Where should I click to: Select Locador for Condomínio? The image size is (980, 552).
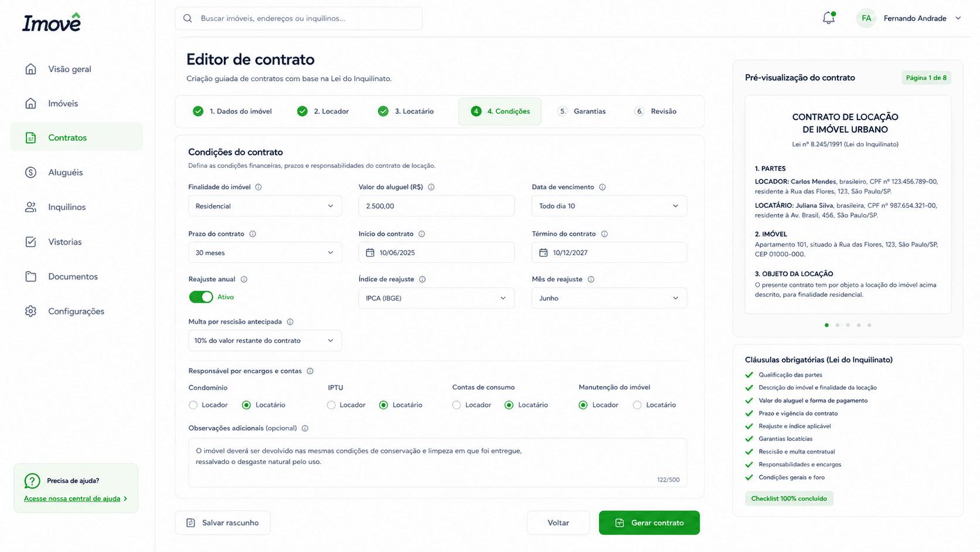click(193, 405)
